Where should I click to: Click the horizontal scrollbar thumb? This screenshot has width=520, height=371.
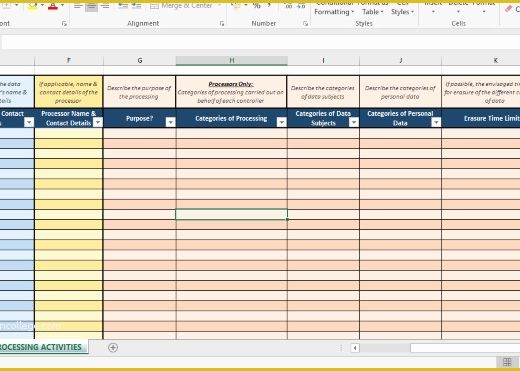point(465,348)
